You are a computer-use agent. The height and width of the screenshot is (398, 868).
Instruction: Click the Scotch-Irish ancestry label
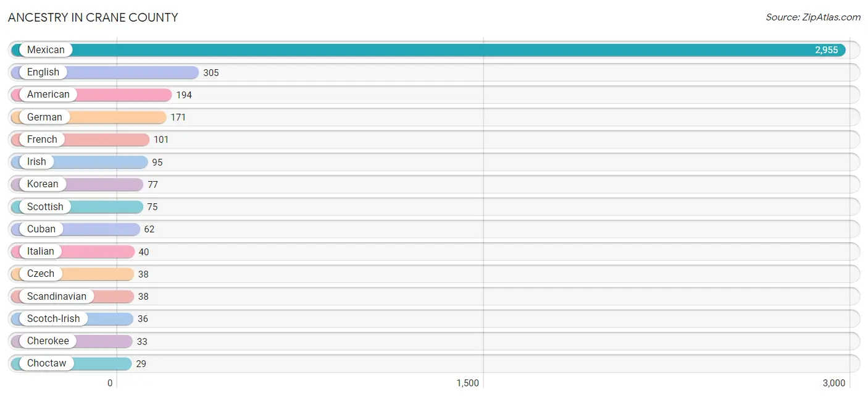(54, 318)
